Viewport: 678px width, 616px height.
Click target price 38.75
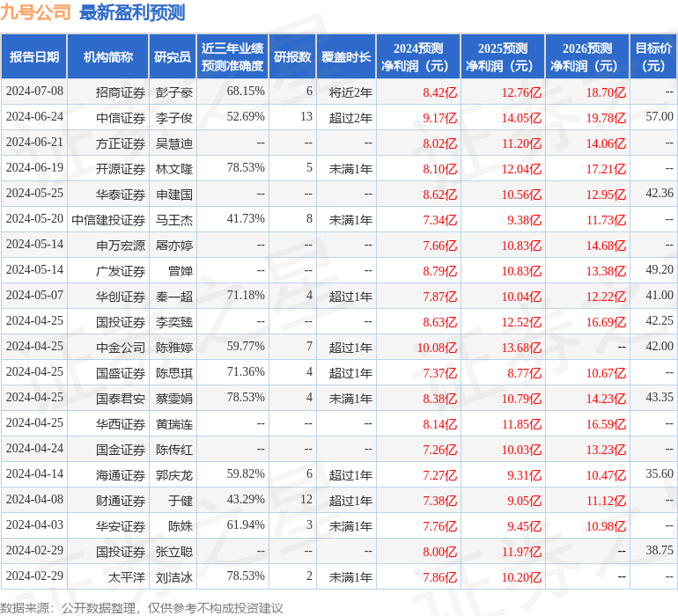click(x=660, y=550)
